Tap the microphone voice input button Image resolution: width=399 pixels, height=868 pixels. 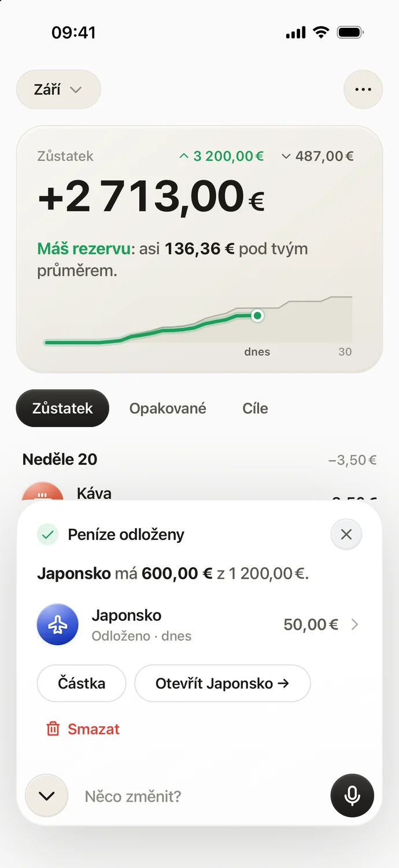[352, 796]
